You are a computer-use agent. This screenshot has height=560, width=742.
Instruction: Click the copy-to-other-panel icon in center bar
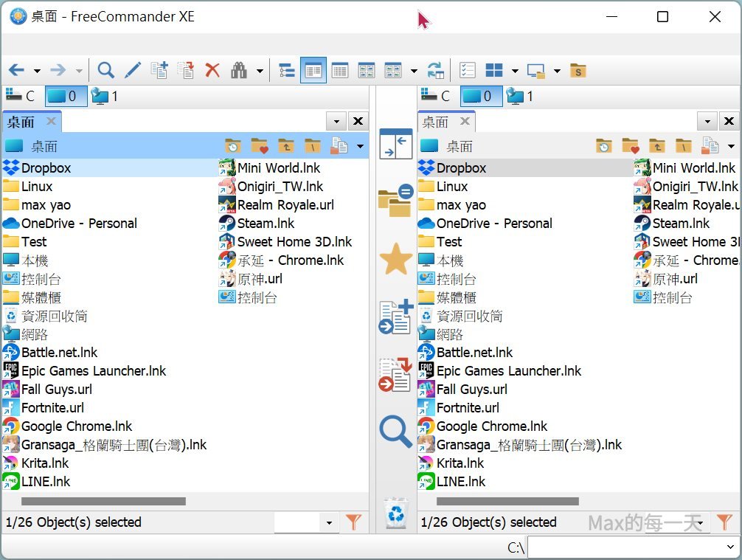[395, 317]
